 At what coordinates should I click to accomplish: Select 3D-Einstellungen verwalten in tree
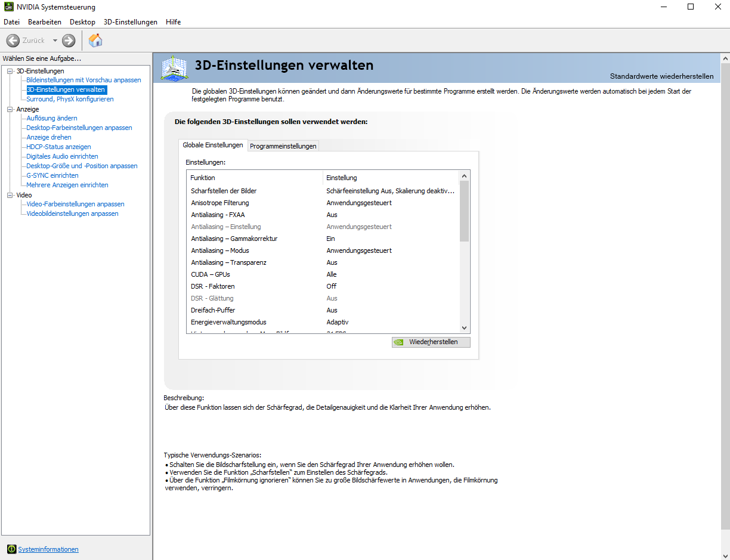point(66,89)
